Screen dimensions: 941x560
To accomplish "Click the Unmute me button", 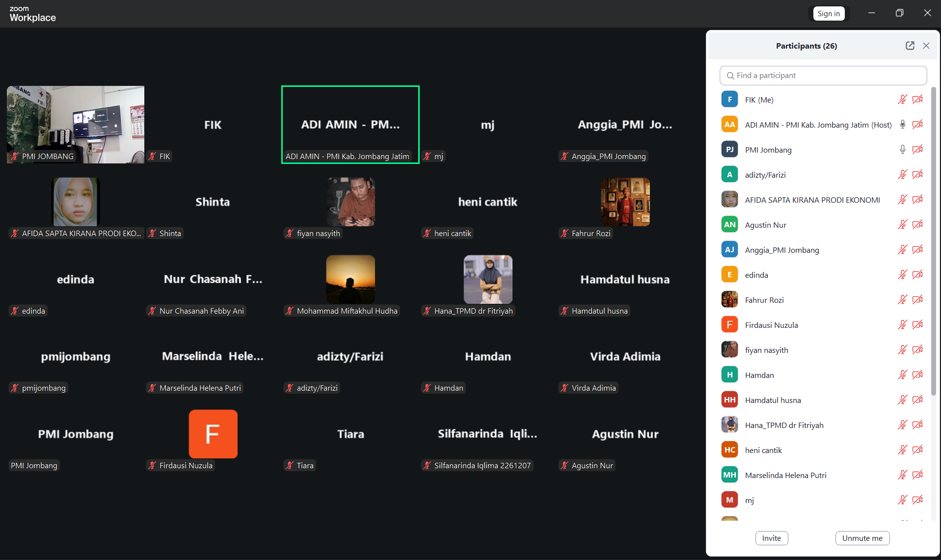I will pyautogui.click(x=862, y=538).
